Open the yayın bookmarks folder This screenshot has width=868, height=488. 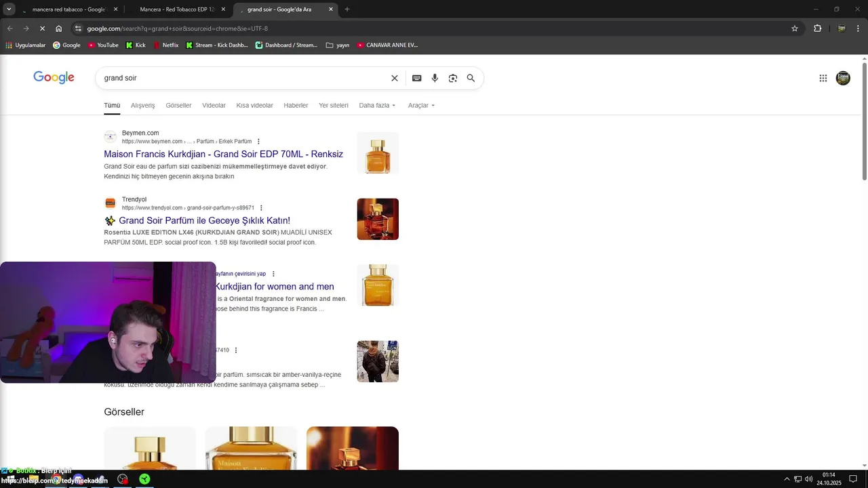coord(338,45)
